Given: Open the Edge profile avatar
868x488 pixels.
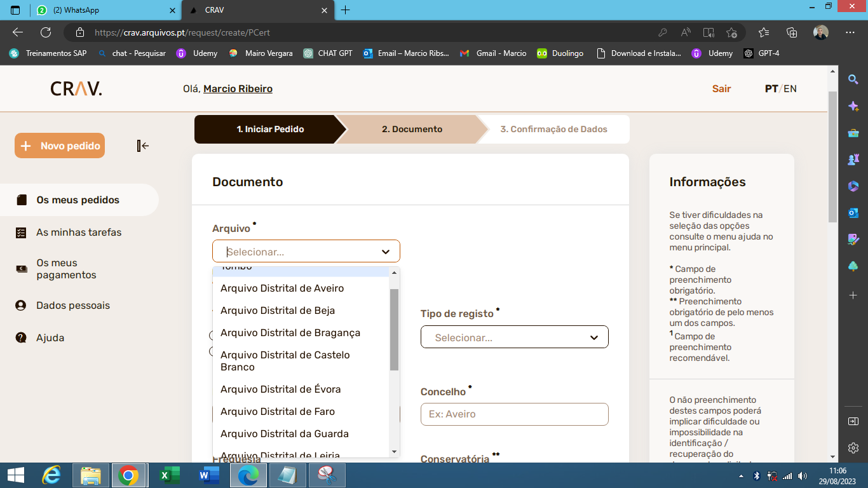Looking at the screenshot, I should pyautogui.click(x=820, y=32).
